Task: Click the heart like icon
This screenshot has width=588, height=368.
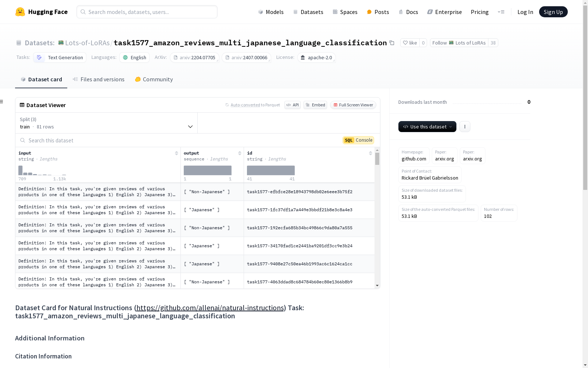Action: 405,43
